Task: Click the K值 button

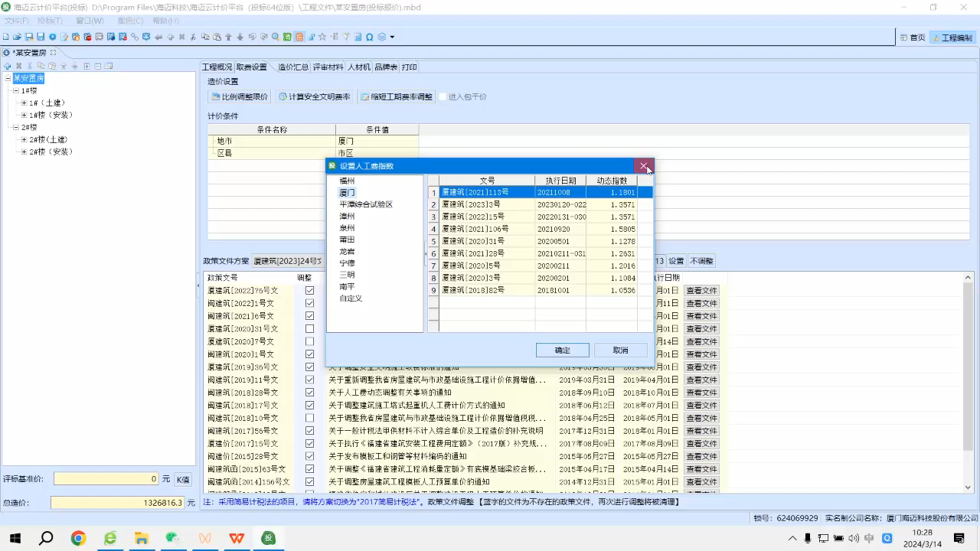Action: point(183,479)
